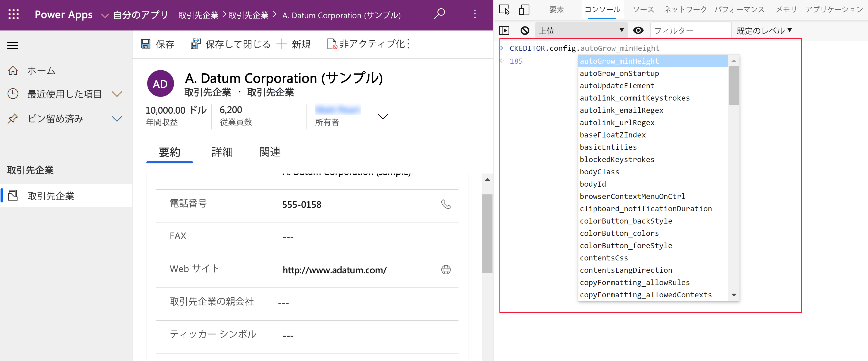
Task: Click the blurred 所有者 owner name
Action: (338, 109)
